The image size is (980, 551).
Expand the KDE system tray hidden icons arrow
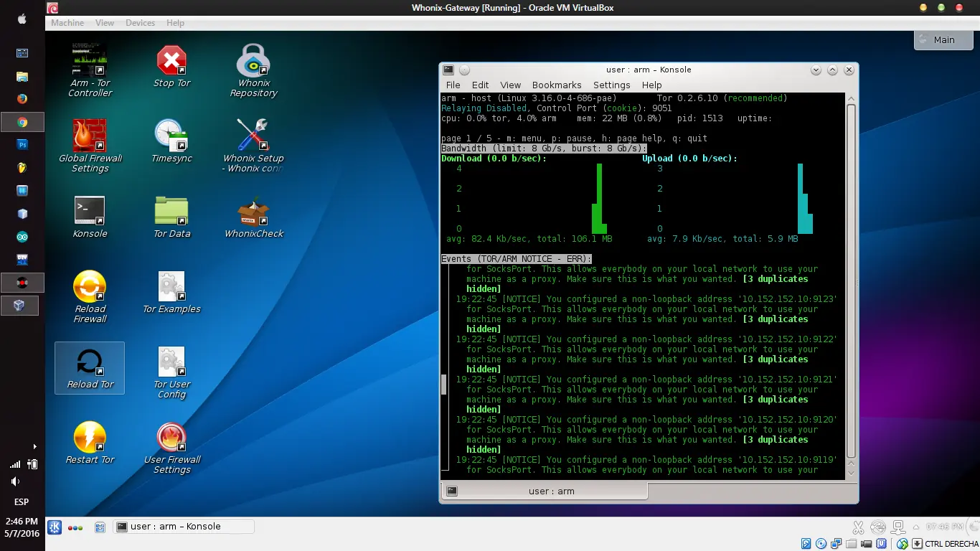point(917,527)
